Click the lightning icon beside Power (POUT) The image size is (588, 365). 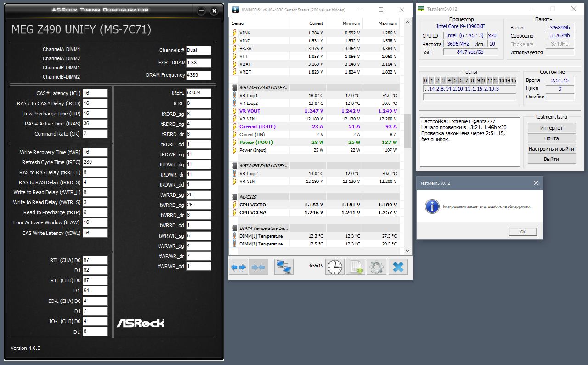point(235,143)
